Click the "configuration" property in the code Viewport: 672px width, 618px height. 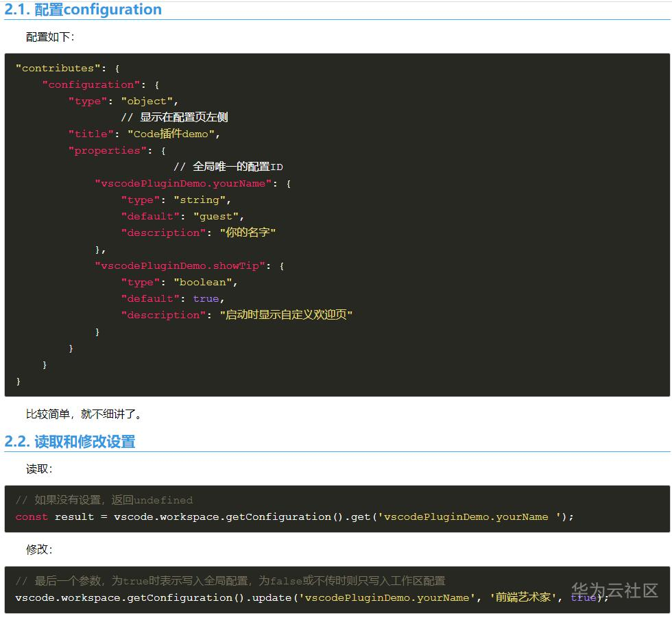tap(91, 84)
